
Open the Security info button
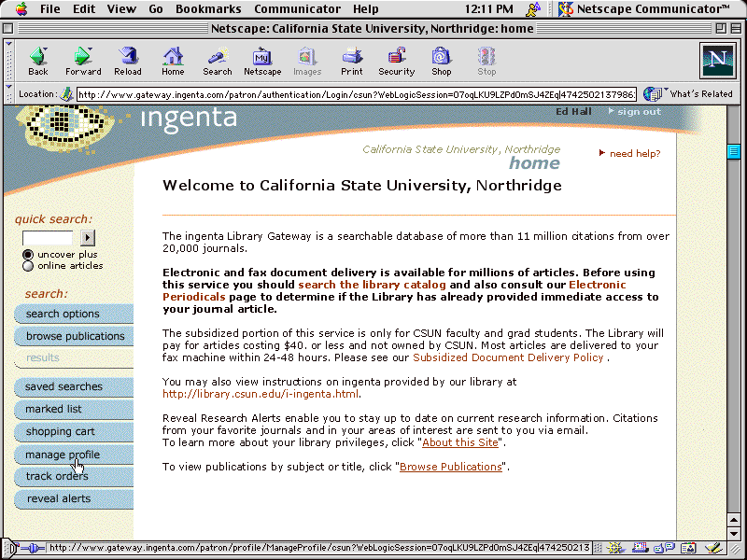pos(396,62)
